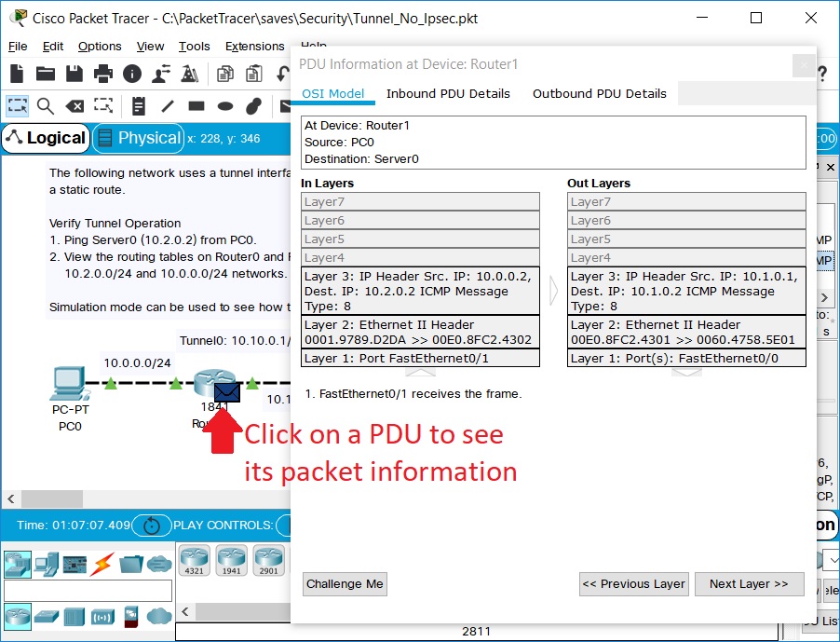
Task: Select the Delete tool
Action: click(x=75, y=106)
